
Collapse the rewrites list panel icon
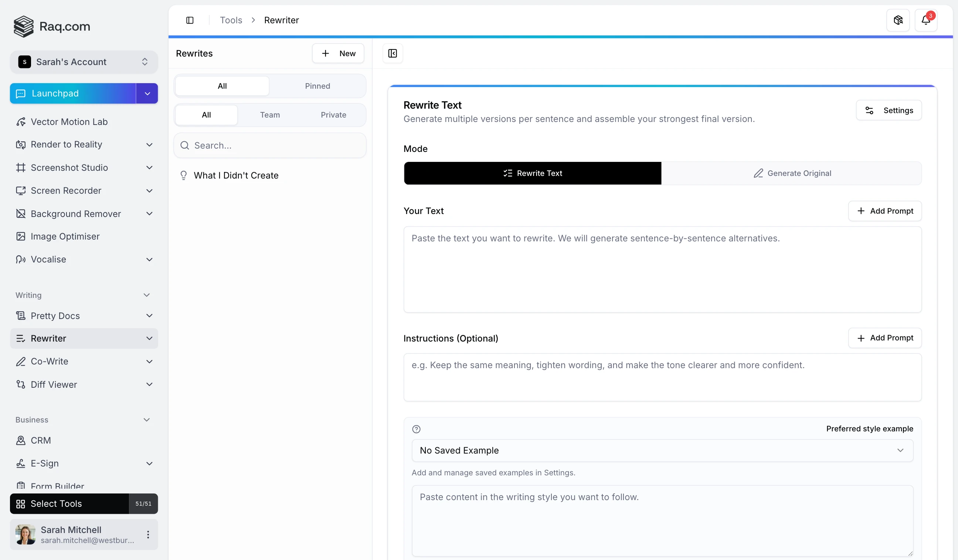(392, 53)
